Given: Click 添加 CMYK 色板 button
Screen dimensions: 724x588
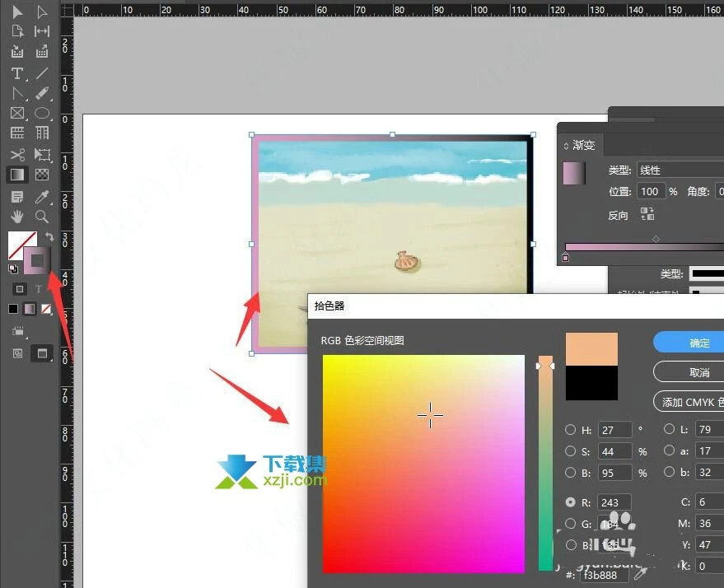Looking at the screenshot, I should coord(689,402).
